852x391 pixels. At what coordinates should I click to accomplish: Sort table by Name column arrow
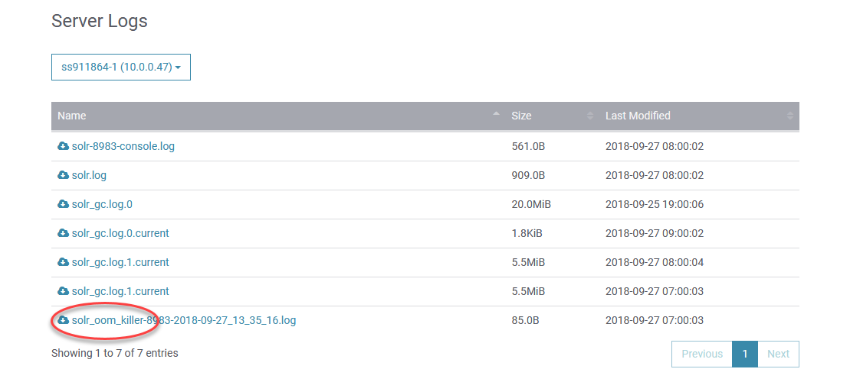coord(496,115)
